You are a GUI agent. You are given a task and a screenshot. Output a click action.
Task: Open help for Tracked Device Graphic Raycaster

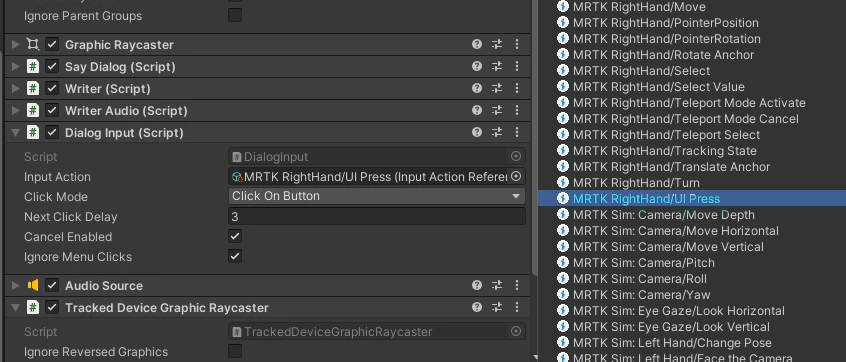coord(476,308)
